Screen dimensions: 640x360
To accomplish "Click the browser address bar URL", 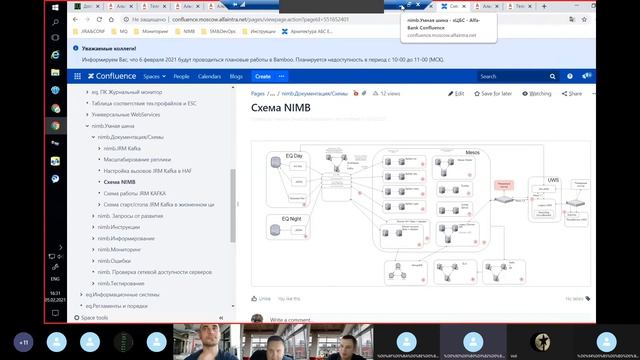I will 260,19.
